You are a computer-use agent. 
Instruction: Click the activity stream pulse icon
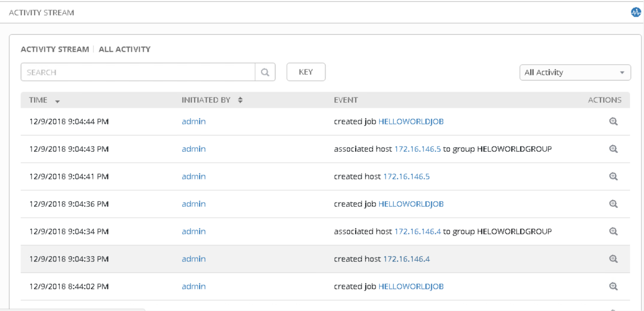pyautogui.click(x=636, y=13)
